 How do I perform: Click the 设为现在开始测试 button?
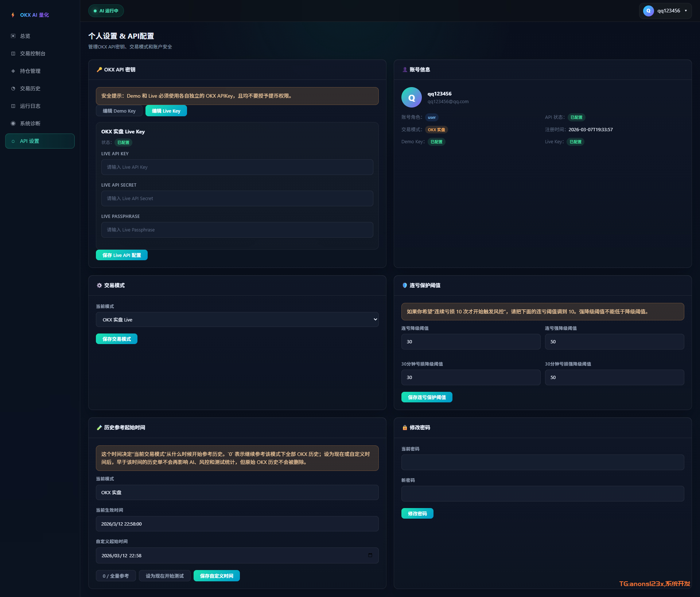[164, 576]
